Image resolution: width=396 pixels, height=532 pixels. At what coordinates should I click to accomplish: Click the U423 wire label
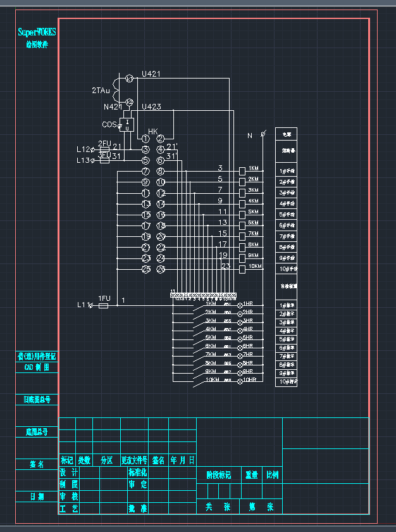[x=151, y=106]
